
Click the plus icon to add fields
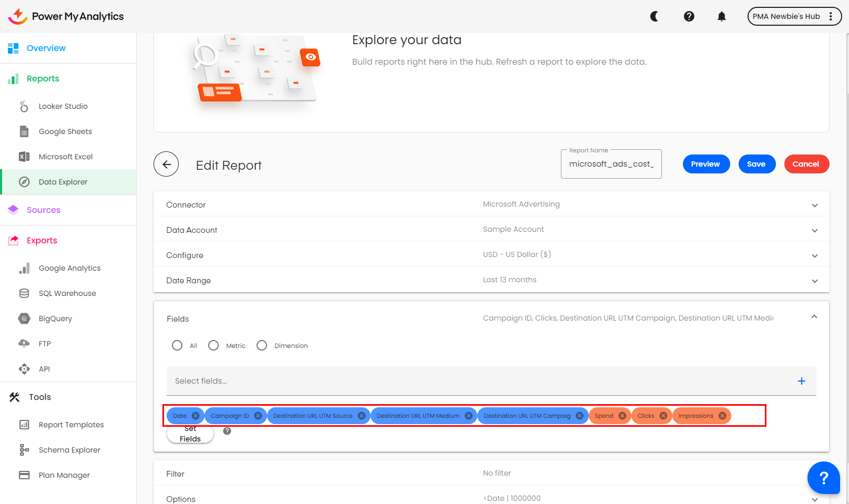point(801,381)
